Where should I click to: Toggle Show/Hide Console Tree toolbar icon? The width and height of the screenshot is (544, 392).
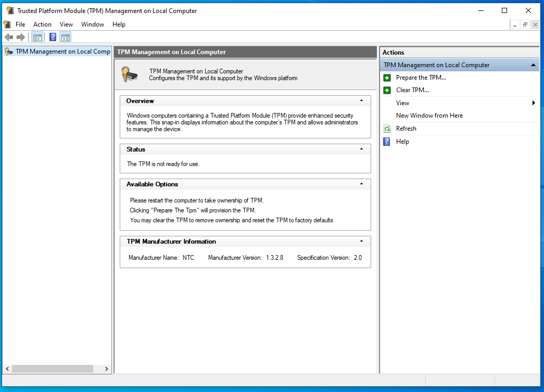click(37, 37)
